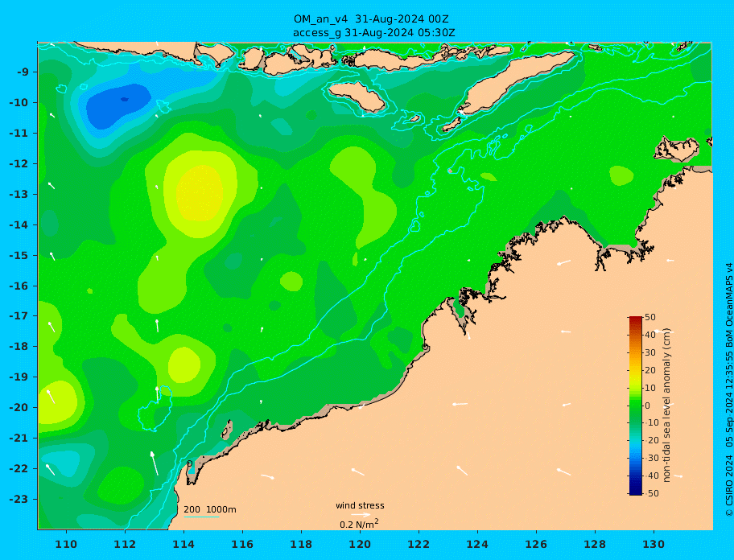Screen dimensions: 734x560
Task: Click longitude axis tick label "126"
Action: point(536,545)
